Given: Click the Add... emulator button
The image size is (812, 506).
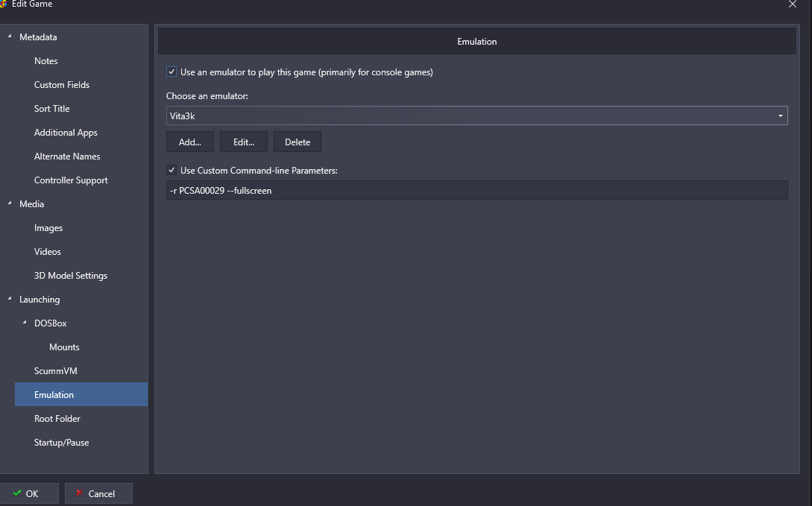Looking at the screenshot, I should (190, 142).
